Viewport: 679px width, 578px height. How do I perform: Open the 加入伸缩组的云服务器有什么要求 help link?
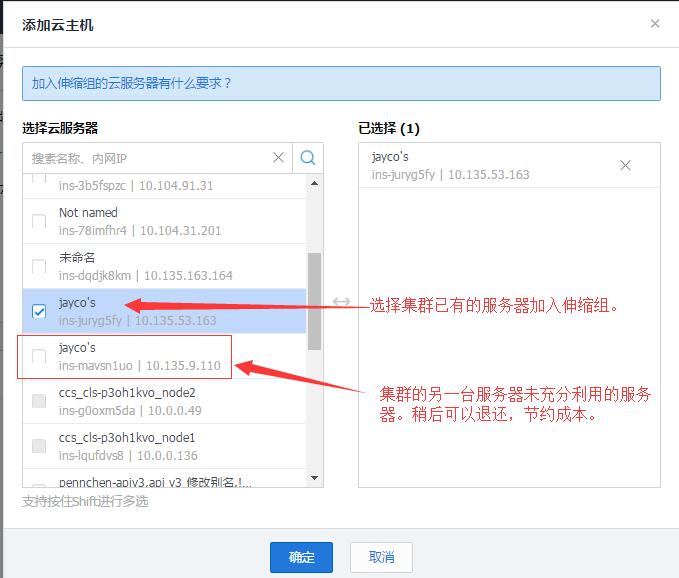click(132, 83)
